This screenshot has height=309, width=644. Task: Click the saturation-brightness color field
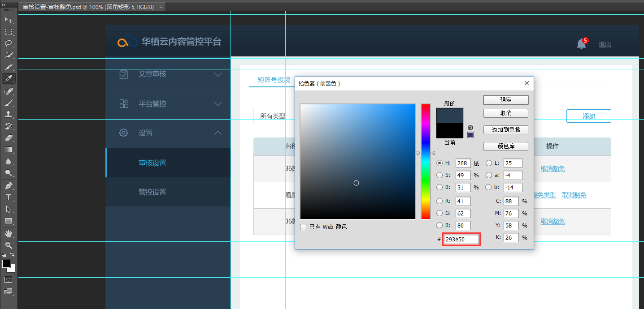(358, 162)
